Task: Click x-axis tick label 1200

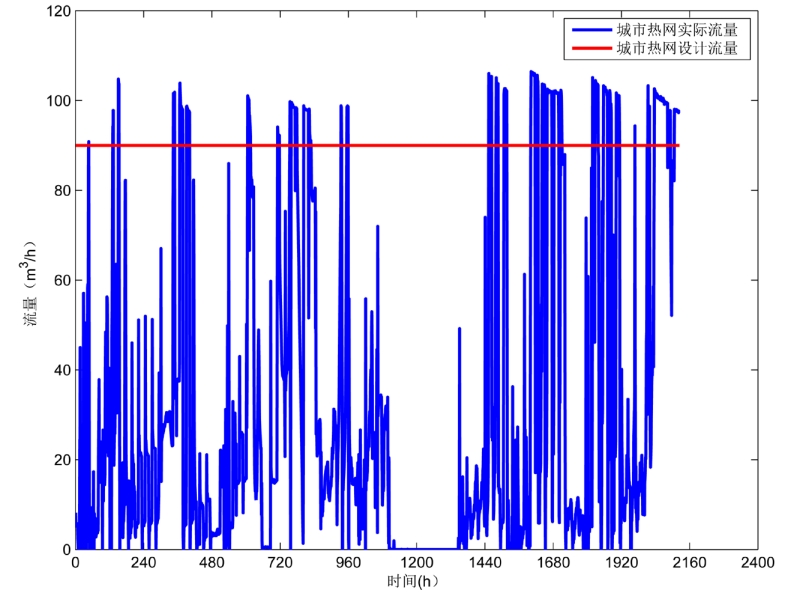Action: click(x=416, y=563)
